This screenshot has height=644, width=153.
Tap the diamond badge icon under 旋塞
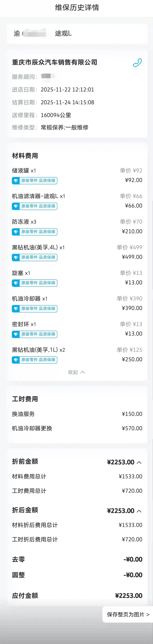point(16,283)
